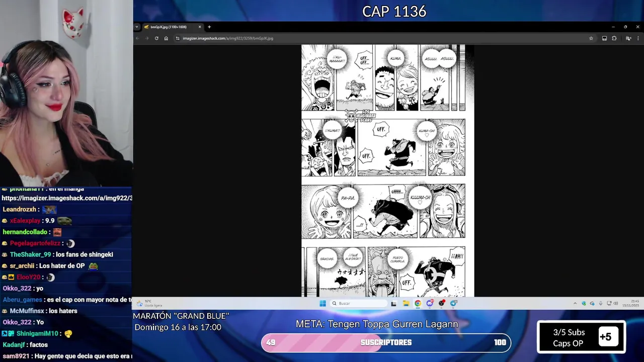Minimize the browser window
Image resolution: width=644 pixels, height=362 pixels.
tap(613, 27)
